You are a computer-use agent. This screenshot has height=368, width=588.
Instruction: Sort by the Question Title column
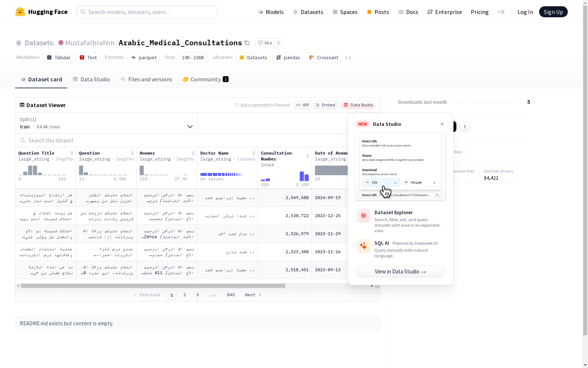(72, 153)
